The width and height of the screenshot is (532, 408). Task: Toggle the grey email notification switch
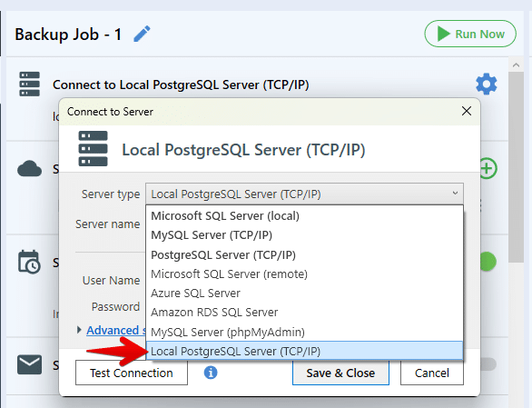(x=488, y=364)
